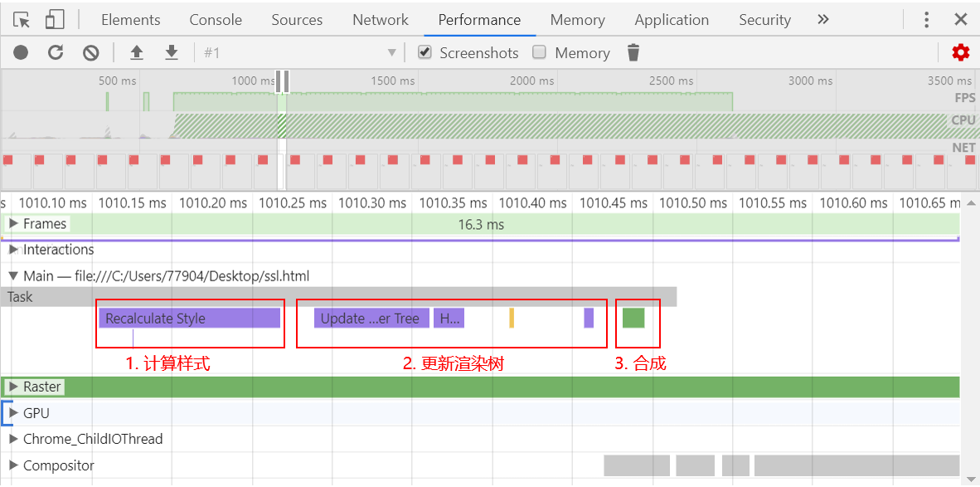This screenshot has height=487, width=980.
Task: Uncheck the Screenshots checkbox
Action: [x=425, y=52]
